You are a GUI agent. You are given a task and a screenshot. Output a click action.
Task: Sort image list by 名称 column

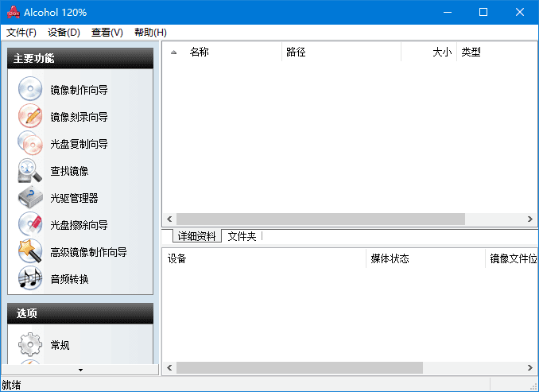pyautogui.click(x=200, y=52)
